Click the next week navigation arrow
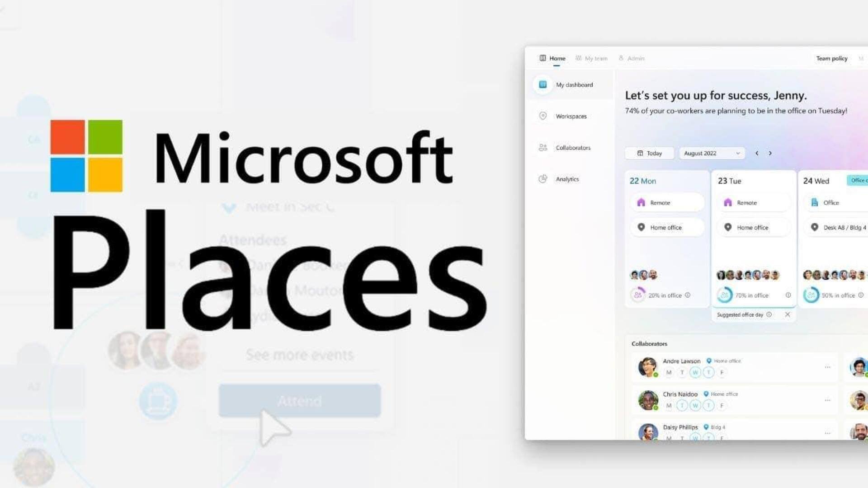Viewport: 868px width, 488px height. (x=770, y=153)
